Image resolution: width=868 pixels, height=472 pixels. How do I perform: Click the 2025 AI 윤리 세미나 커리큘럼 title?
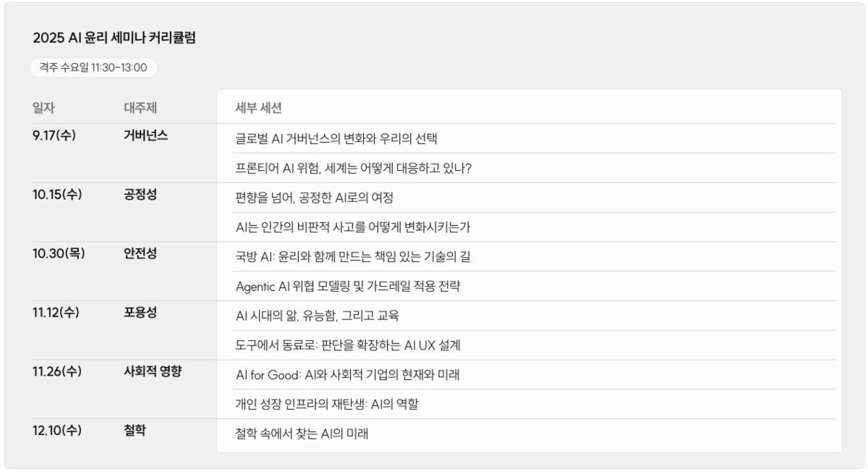pos(114,38)
